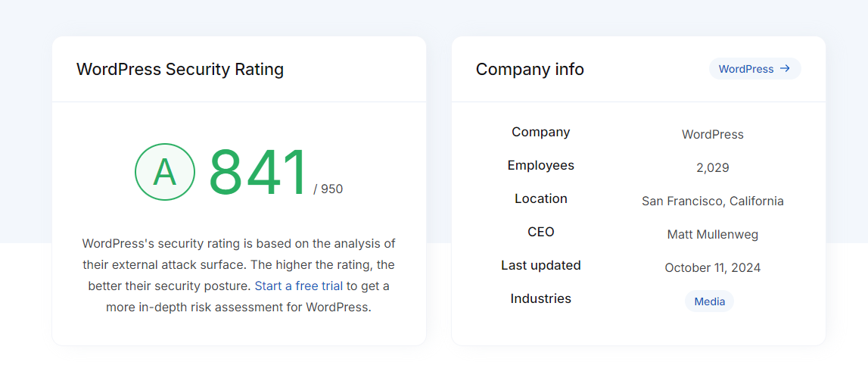Click the Location row label
Viewport: 868px width, 381px height.
coord(540,198)
